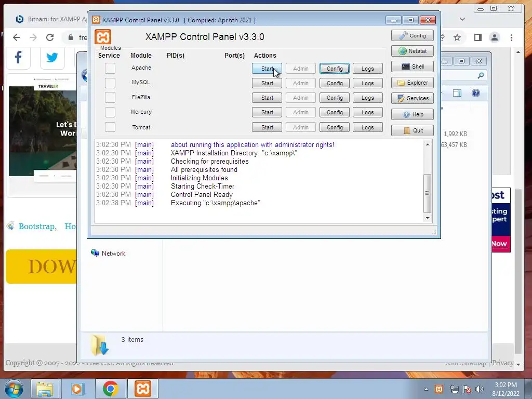The image size is (532, 399).
Task: Open FileZilla Config dropdown
Action: click(334, 98)
